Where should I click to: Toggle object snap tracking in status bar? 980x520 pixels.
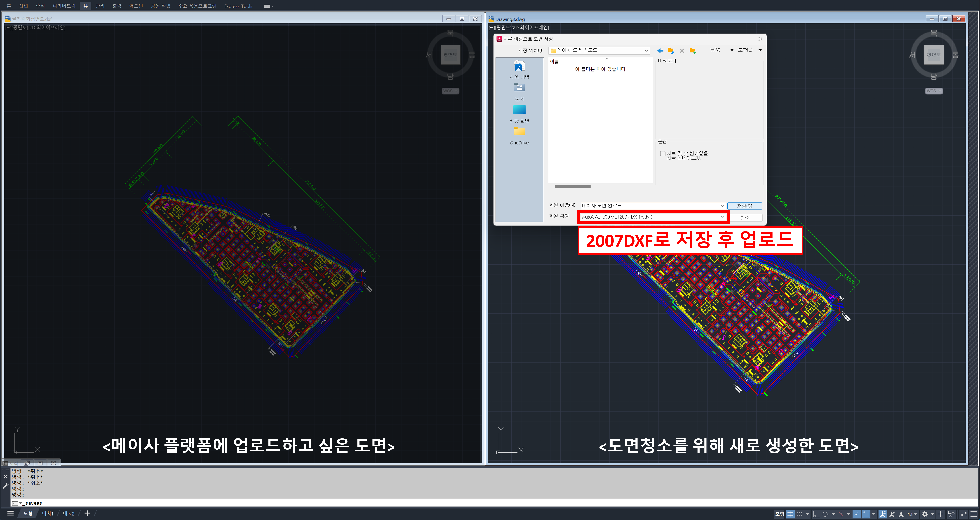coord(857,514)
